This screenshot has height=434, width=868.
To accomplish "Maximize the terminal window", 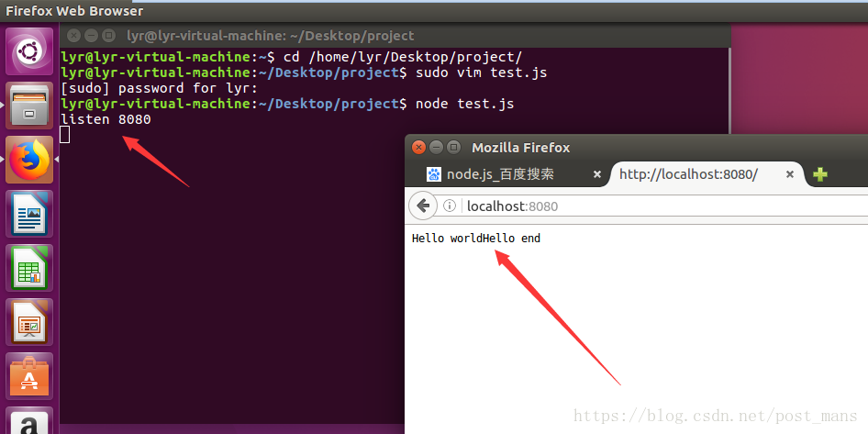I will 109,36.
